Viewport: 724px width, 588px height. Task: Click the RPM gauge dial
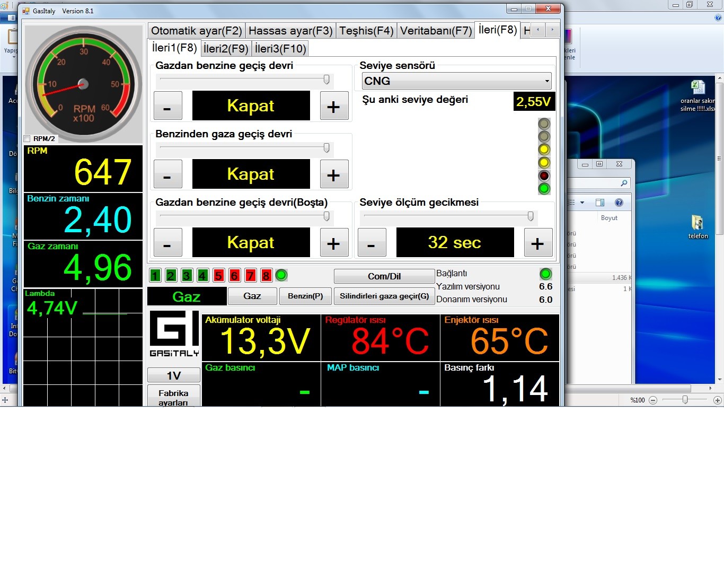coord(83,84)
